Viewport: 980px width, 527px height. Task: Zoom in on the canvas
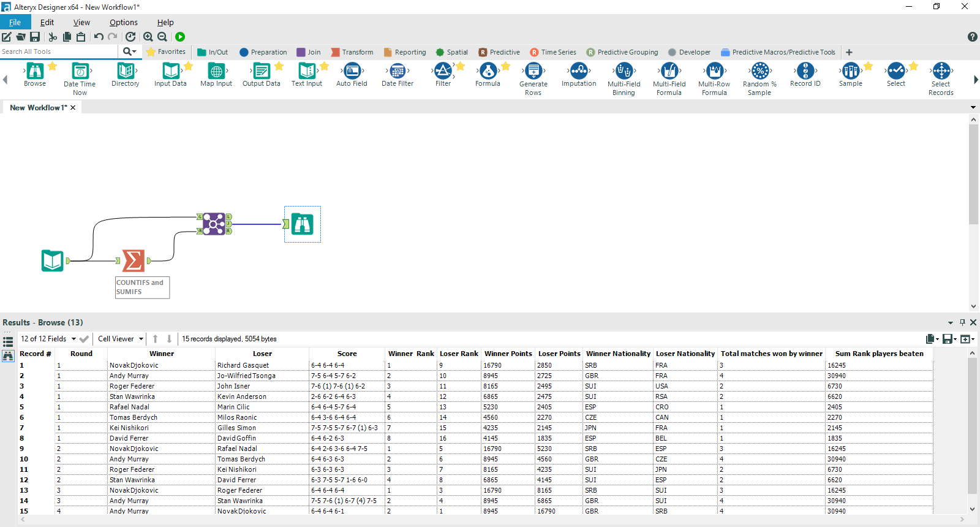148,37
